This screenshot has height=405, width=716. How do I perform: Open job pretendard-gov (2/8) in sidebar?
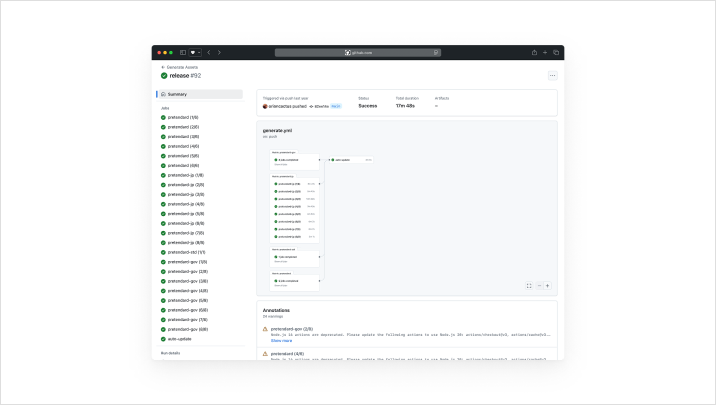184,272
